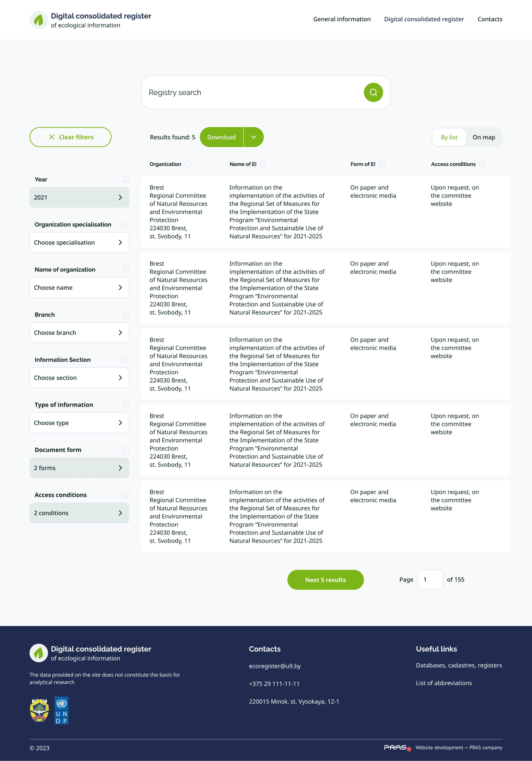The height and width of the screenshot is (761, 532).
Task: Expand the Organisation specialisation dropdown
Action: [x=79, y=242]
